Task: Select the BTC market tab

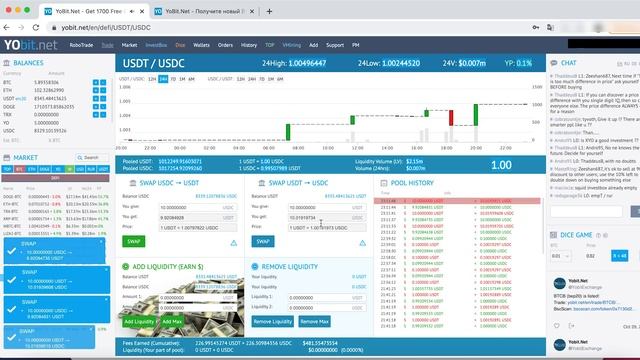Action: click(19, 169)
